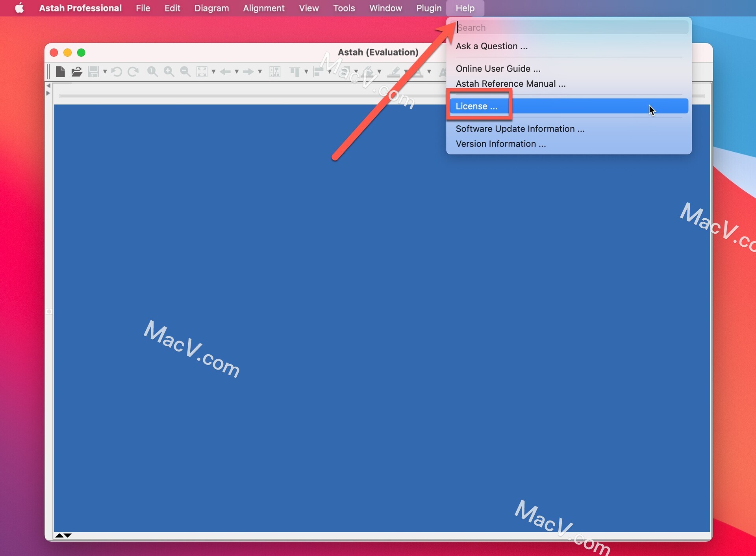Click the Align Top icon

[295, 72]
